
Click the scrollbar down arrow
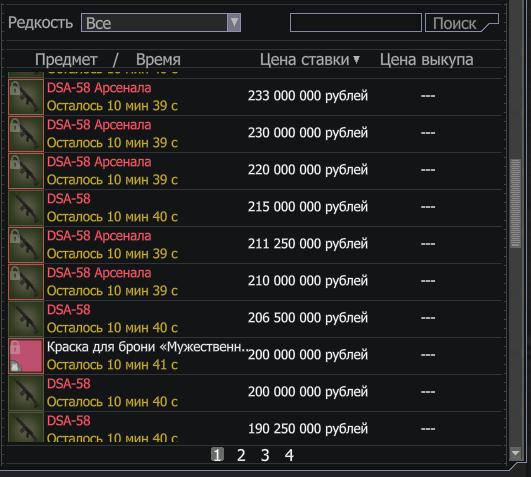[515, 453]
